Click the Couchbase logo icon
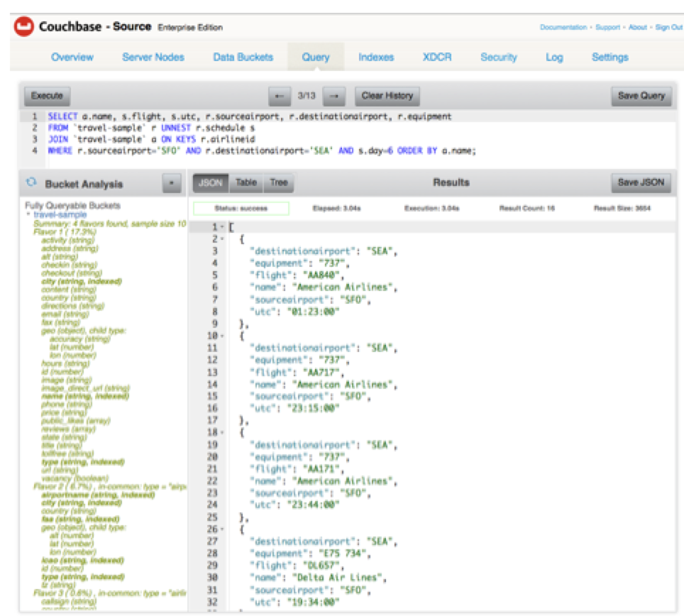The image size is (684, 616). (23, 27)
